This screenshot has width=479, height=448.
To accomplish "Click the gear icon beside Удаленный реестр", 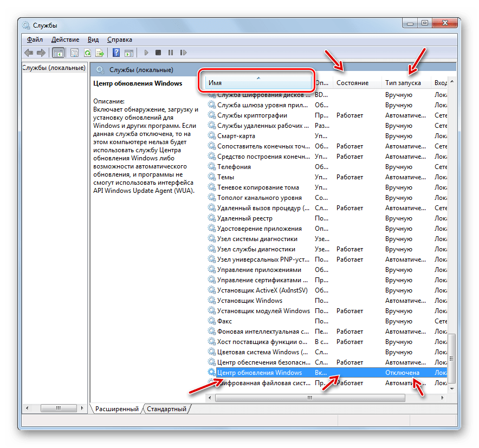I will tap(211, 218).
